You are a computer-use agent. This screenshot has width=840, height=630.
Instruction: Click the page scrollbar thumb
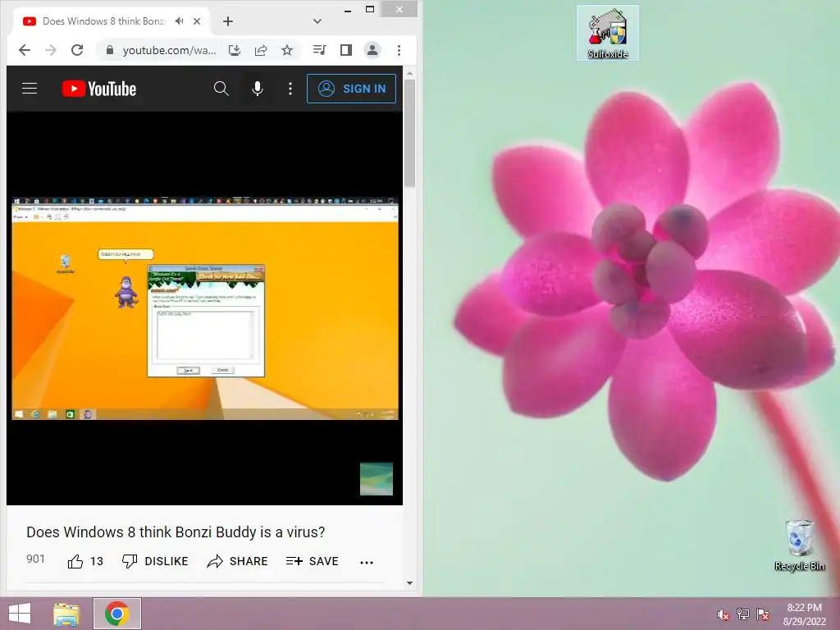tap(410, 134)
